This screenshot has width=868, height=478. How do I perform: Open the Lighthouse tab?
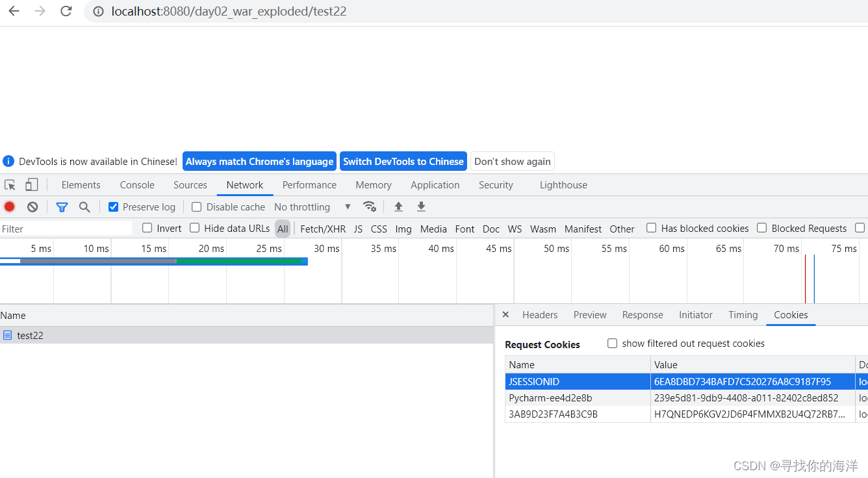(x=563, y=185)
